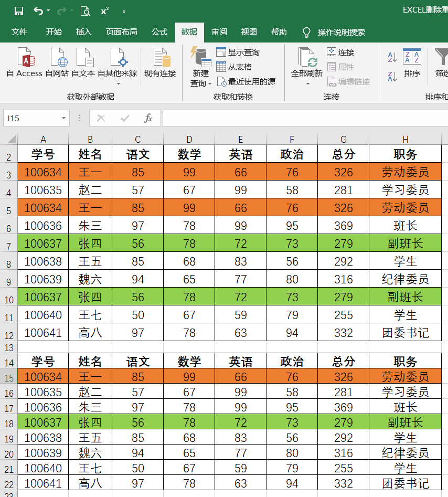Click the Undo arrow icon
Image resolution: width=448 pixels, height=497 pixels.
pos(38,12)
